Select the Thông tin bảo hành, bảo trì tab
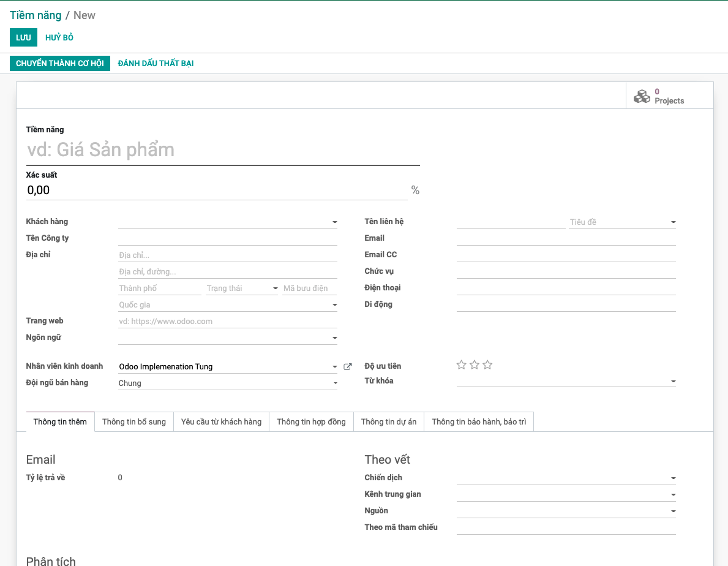Viewport: 728px width, 566px height. click(x=479, y=421)
